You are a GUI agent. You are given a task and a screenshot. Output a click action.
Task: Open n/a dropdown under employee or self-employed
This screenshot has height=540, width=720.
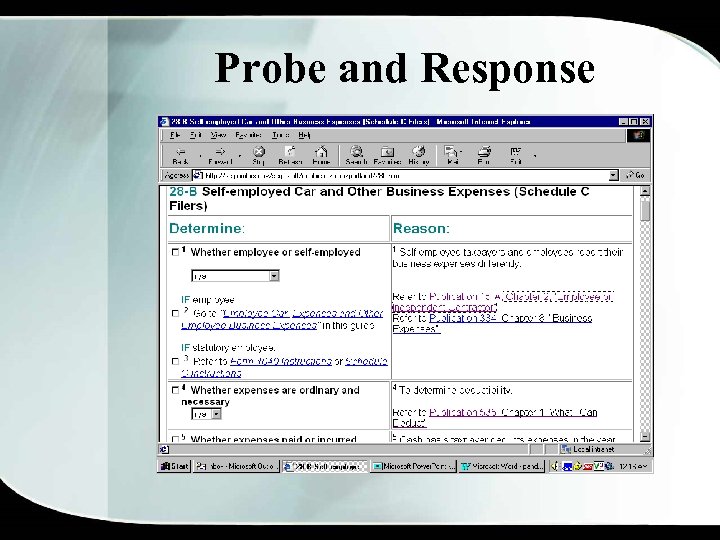pyautogui.click(x=235, y=276)
